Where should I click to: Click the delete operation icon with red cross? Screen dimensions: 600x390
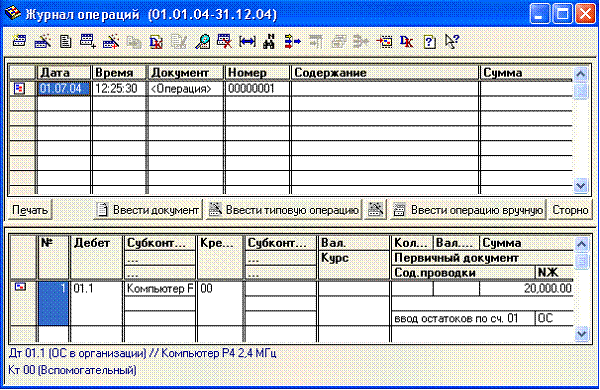224,41
